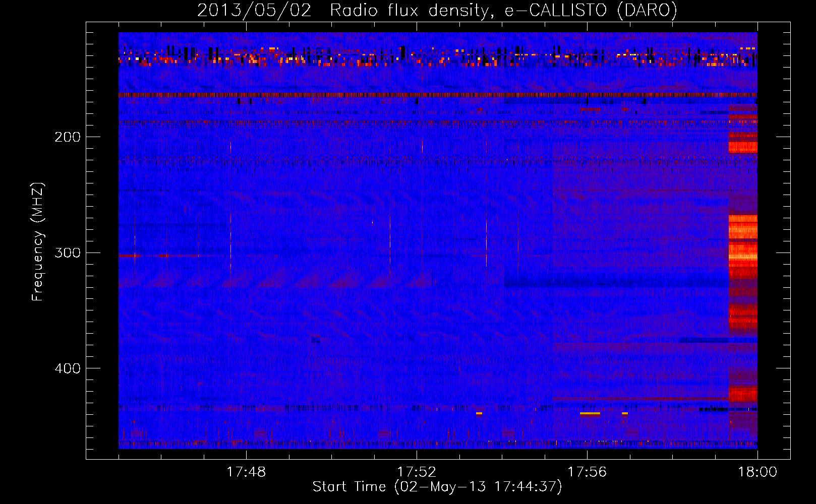
Task: Click the 17:48 time tick label
Action: (246, 472)
